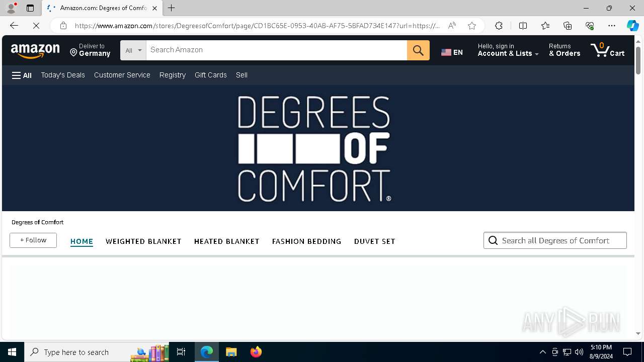
Task: Click the taskbar search box
Action: click(98, 352)
